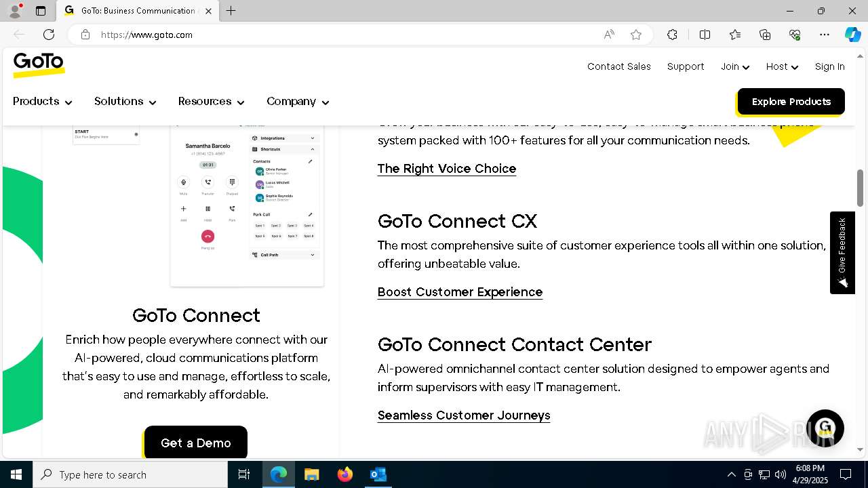
Task: Open the volume control in system tray
Action: (781, 474)
